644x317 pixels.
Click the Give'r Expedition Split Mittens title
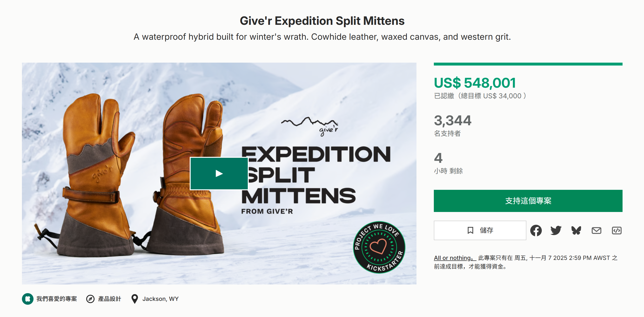click(x=322, y=21)
